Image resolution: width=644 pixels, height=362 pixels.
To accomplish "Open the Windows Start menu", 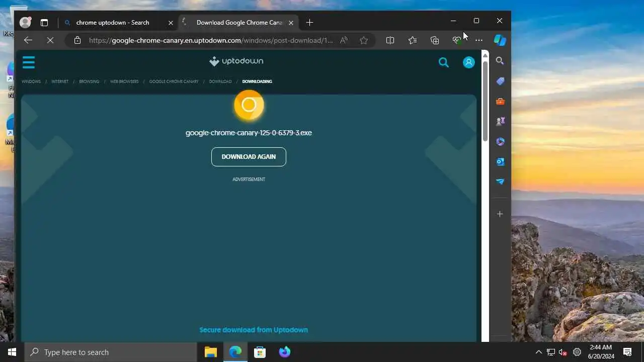I will [x=12, y=352].
